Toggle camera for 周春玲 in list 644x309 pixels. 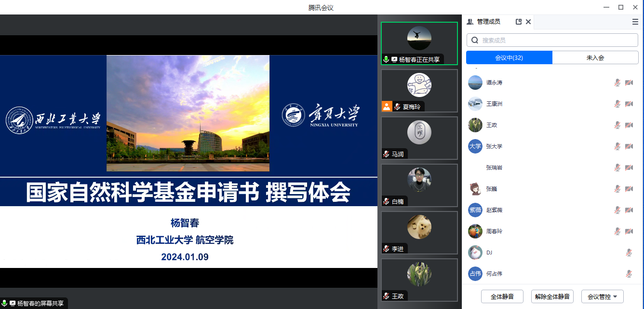(629, 231)
